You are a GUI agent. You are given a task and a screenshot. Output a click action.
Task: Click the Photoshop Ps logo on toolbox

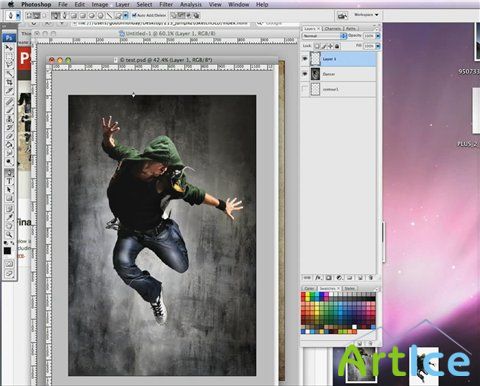9,37
